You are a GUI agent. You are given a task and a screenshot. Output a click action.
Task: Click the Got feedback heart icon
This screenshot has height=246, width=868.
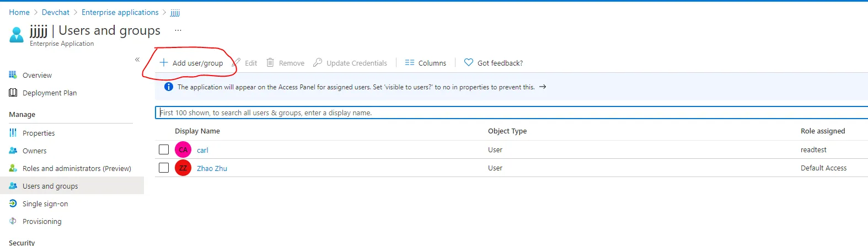[469, 63]
